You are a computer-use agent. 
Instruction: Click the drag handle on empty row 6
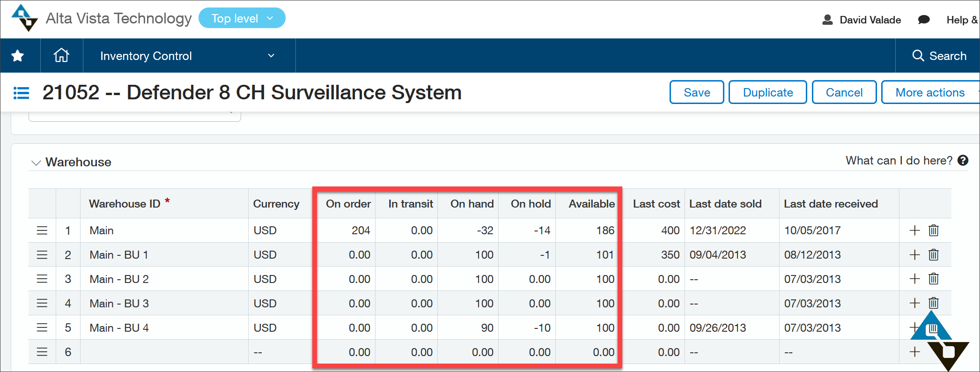pyautogui.click(x=42, y=352)
